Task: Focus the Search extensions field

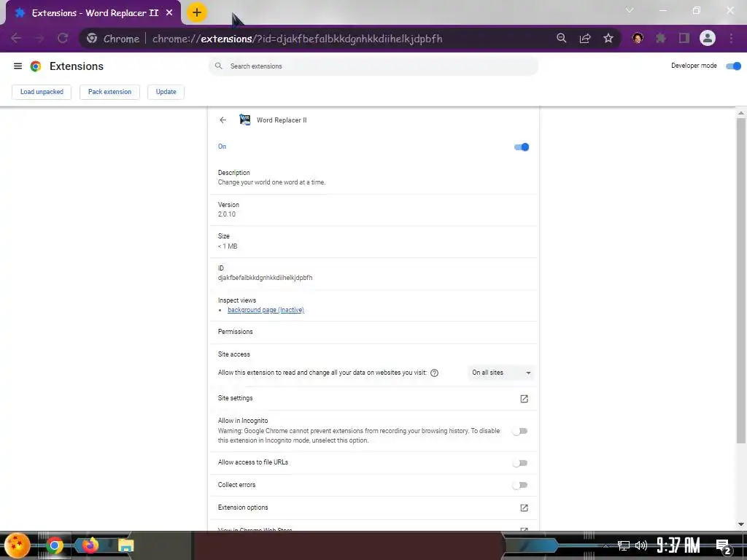Action: (x=373, y=66)
